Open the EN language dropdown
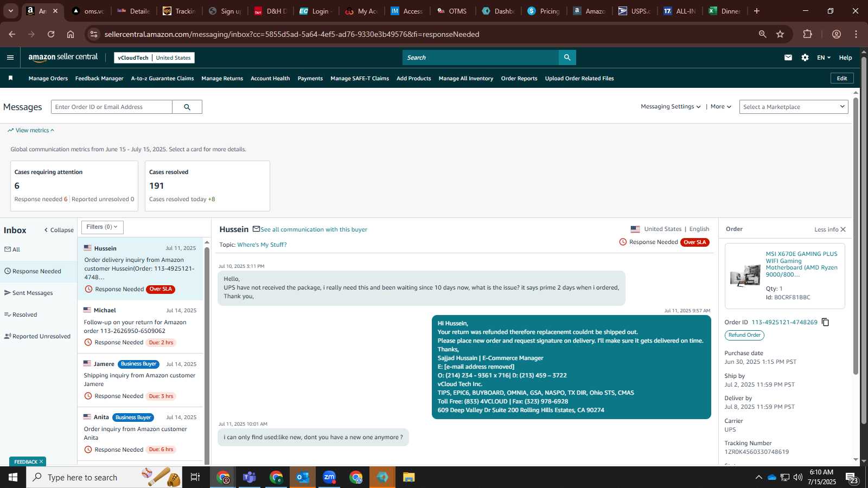This screenshot has height=488, width=868. pyautogui.click(x=824, y=57)
